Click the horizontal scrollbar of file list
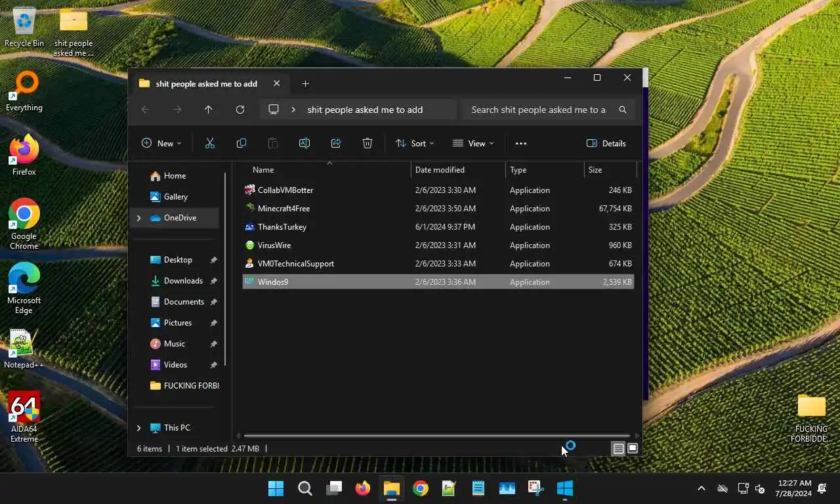840x504 pixels. 436,436
